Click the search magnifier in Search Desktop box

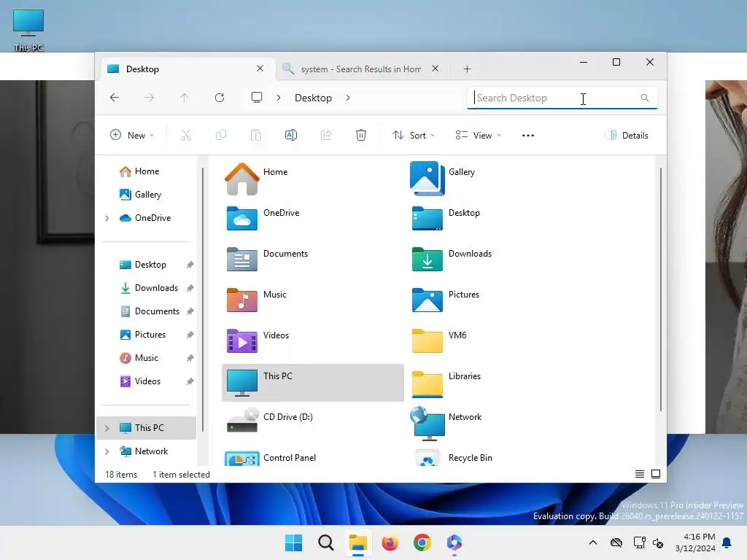(645, 98)
